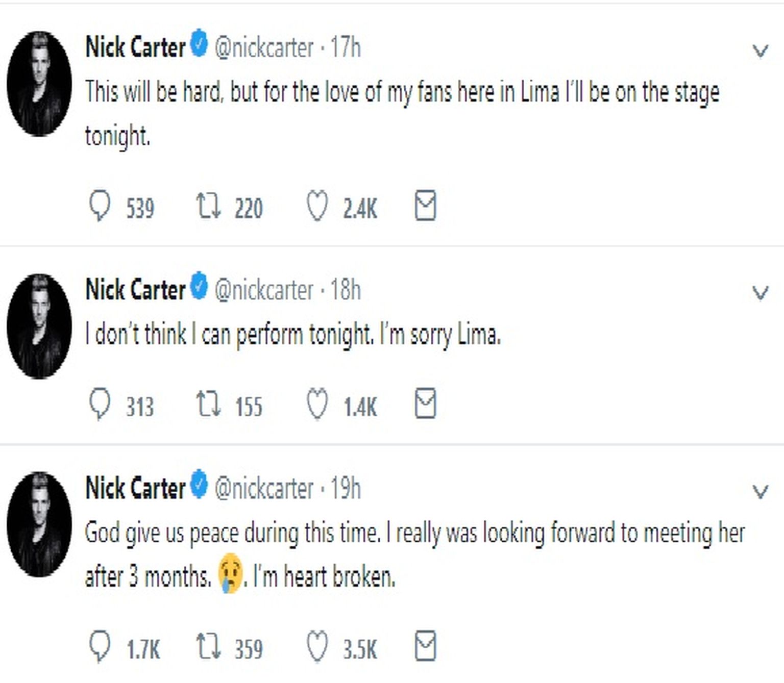Reply to the 'I'm heart broken' tweet
The width and height of the screenshot is (784, 683).
click(x=100, y=647)
